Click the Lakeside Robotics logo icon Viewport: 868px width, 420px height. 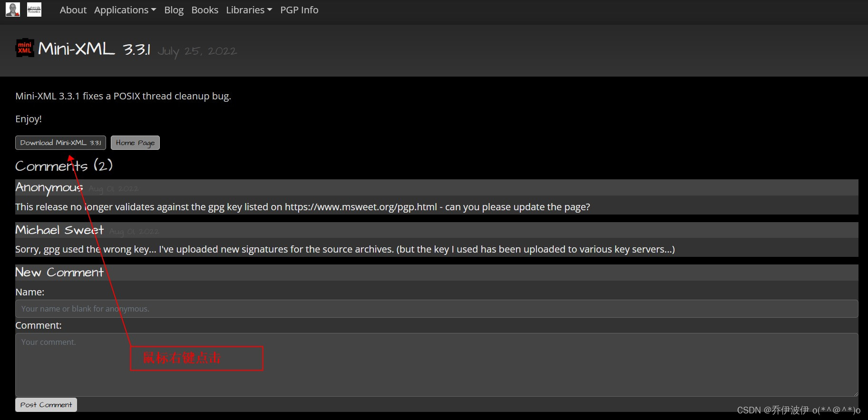click(x=34, y=10)
